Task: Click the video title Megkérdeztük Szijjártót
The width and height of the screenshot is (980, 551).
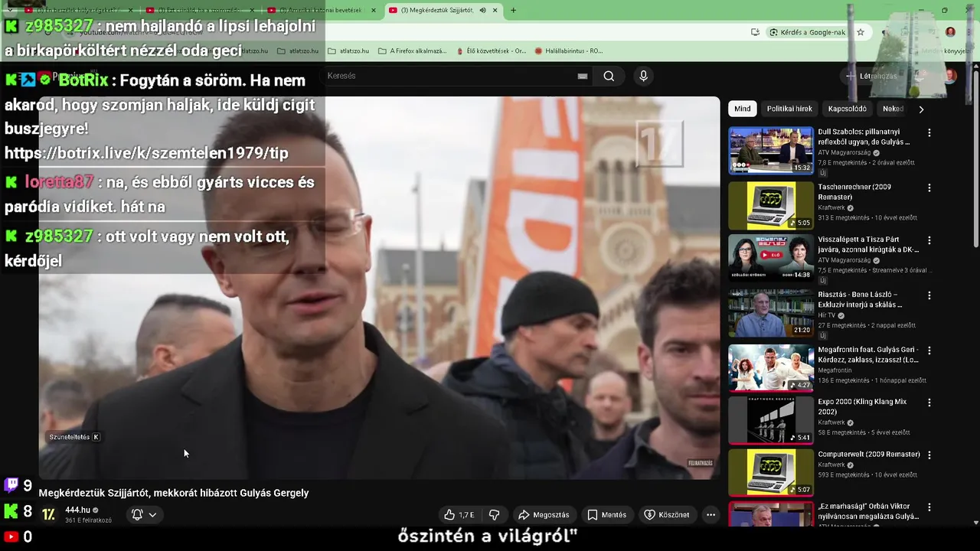Action: click(x=174, y=493)
